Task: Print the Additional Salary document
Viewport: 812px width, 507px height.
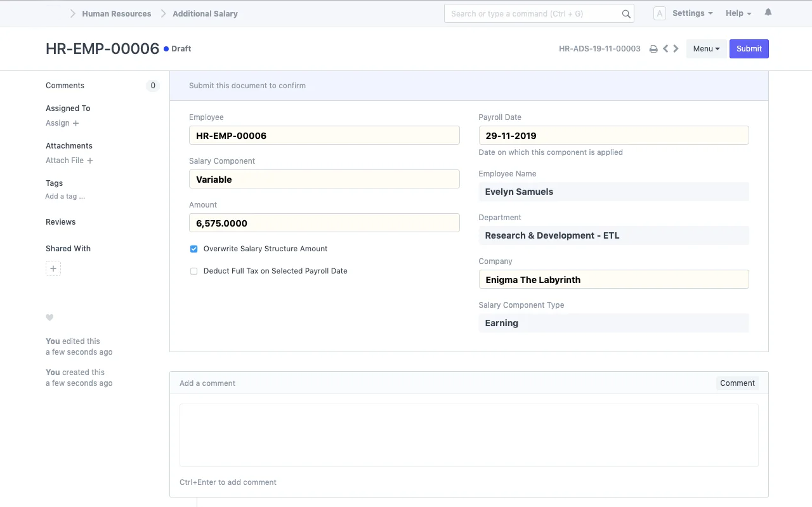Action: [653, 48]
